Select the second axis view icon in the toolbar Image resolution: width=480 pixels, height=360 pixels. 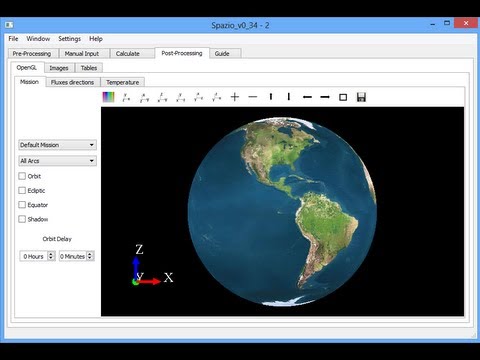click(144, 97)
